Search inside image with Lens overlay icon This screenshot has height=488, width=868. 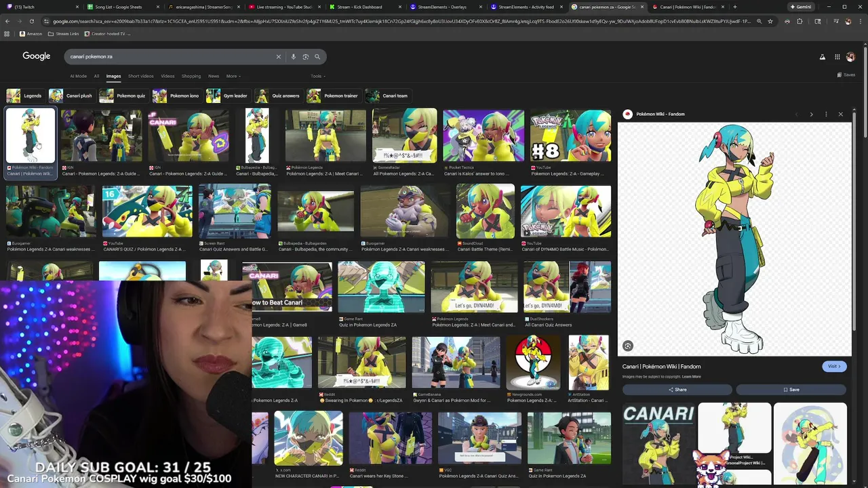click(x=628, y=346)
